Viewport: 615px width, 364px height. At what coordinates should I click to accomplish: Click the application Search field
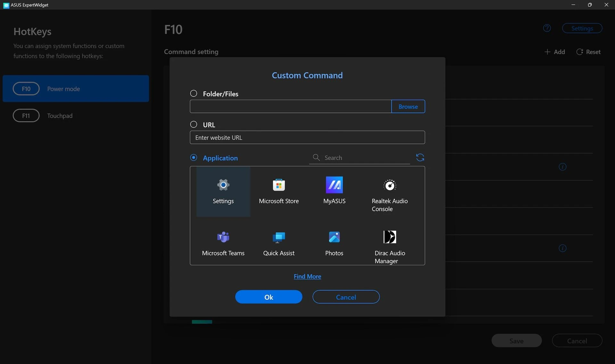pyautogui.click(x=359, y=158)
